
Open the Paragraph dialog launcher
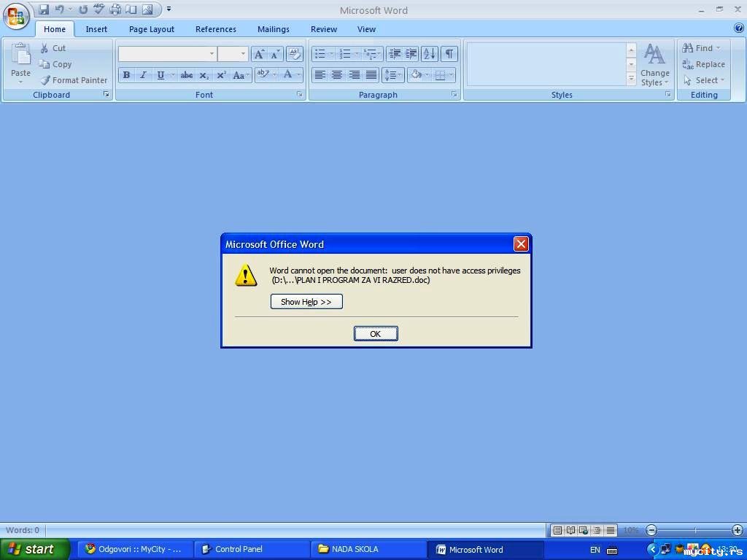tap(454, 95)
